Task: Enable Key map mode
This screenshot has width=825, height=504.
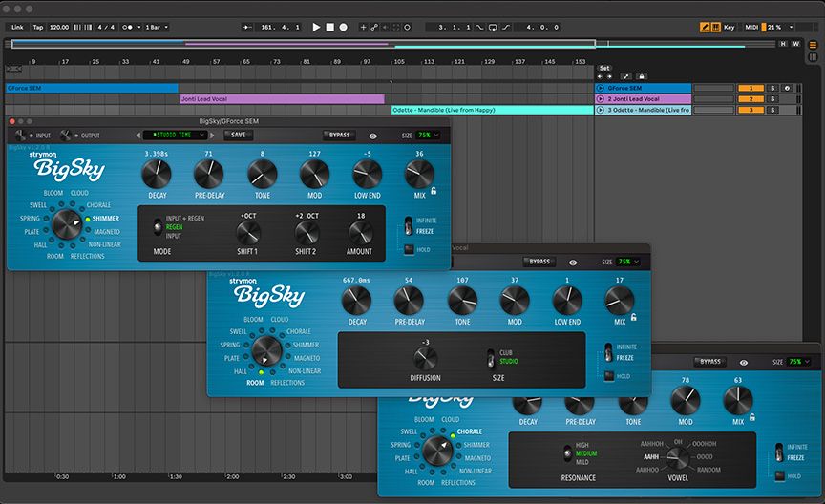Action: (x=729, y=27)
